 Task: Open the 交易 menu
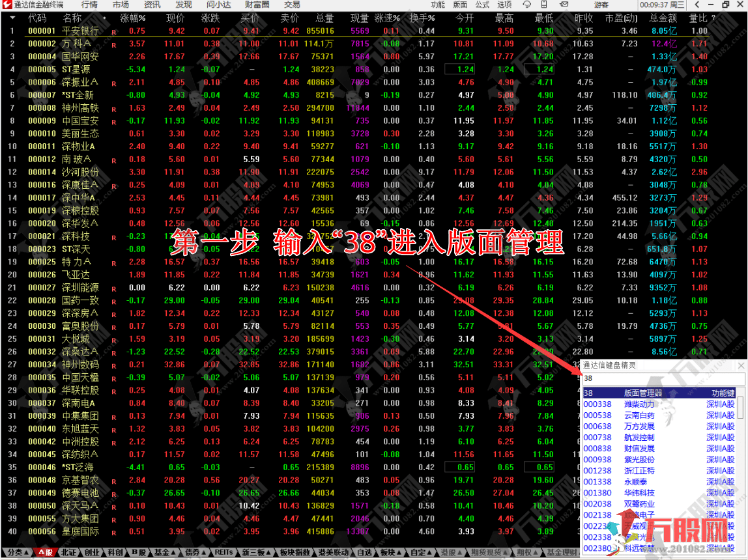click(x=292, y=5)
